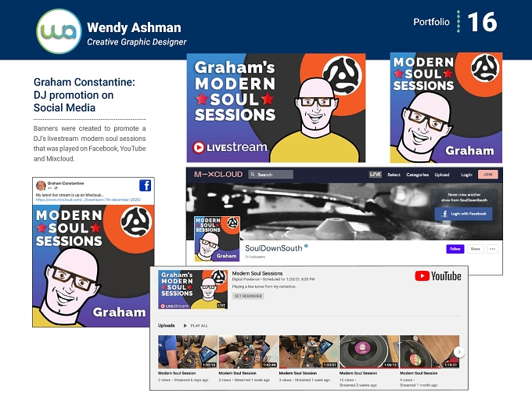Click the PLAY ALL uploads button
This screenshot has height=411, width=532.
(x=196, y=326)
